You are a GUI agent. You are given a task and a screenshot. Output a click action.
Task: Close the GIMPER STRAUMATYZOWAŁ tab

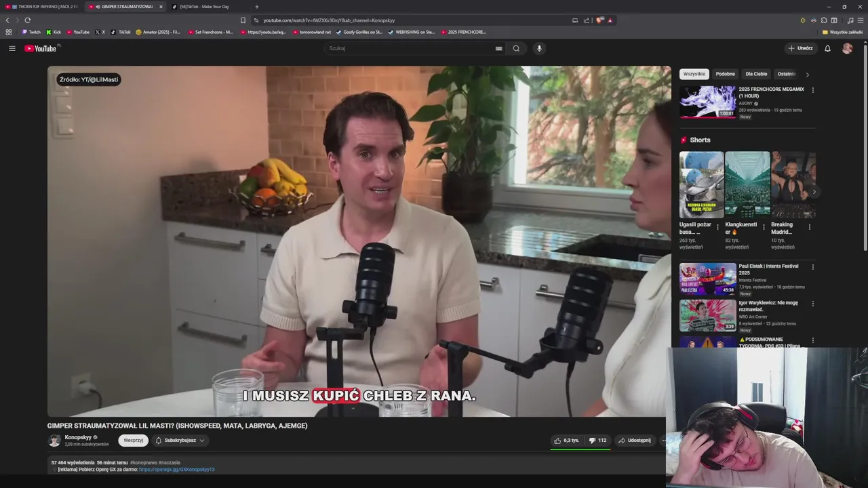tap(161, 7)
